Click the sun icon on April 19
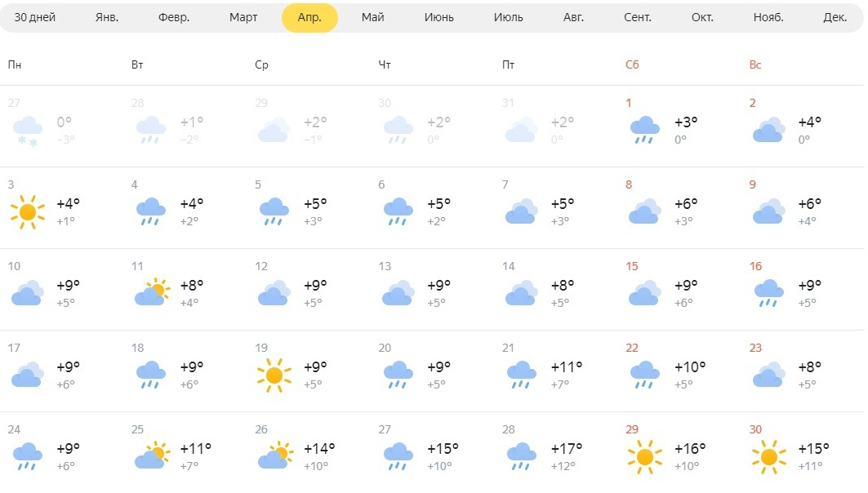 274,375
